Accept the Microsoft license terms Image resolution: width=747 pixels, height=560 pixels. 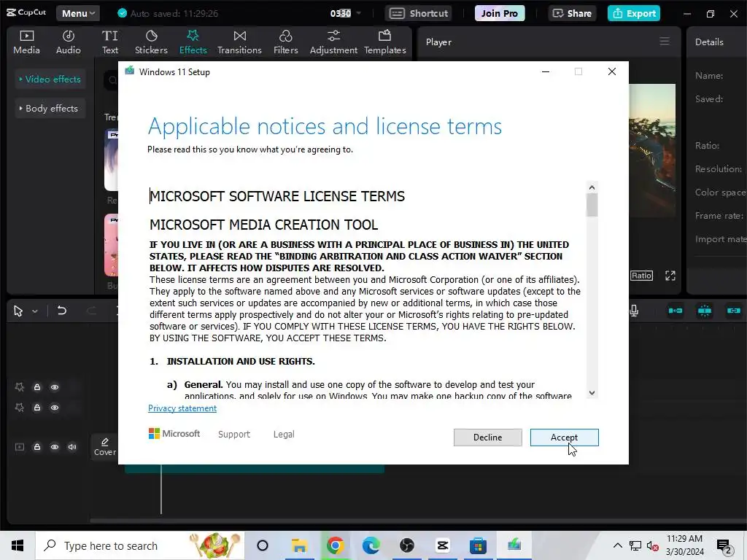point(564,437)
